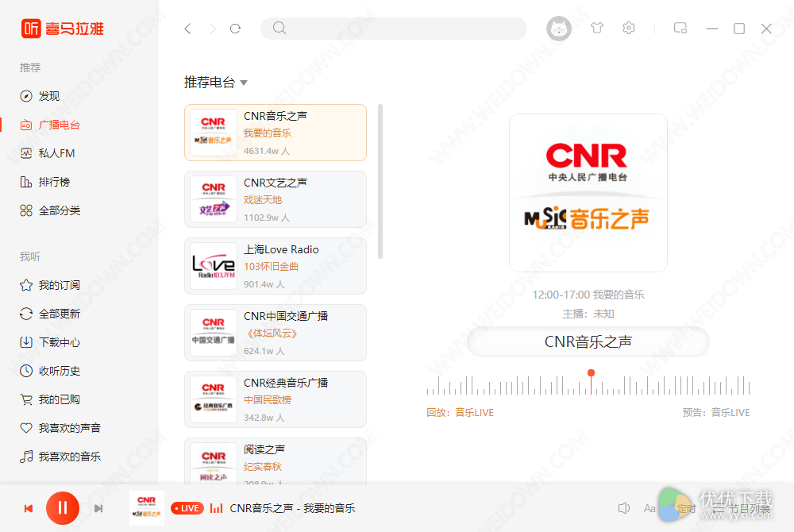Open the 定时 sleep timer

[687, 509]
